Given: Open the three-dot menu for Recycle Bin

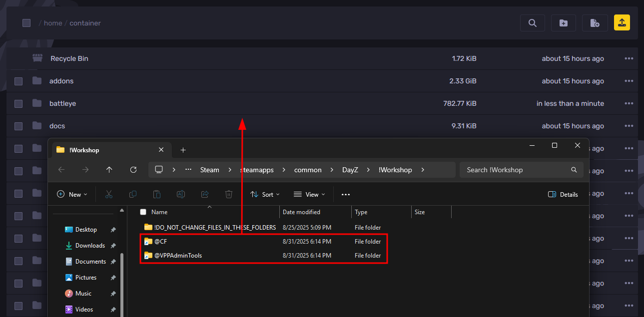Looking at the screenshot, I should (629, 58).
